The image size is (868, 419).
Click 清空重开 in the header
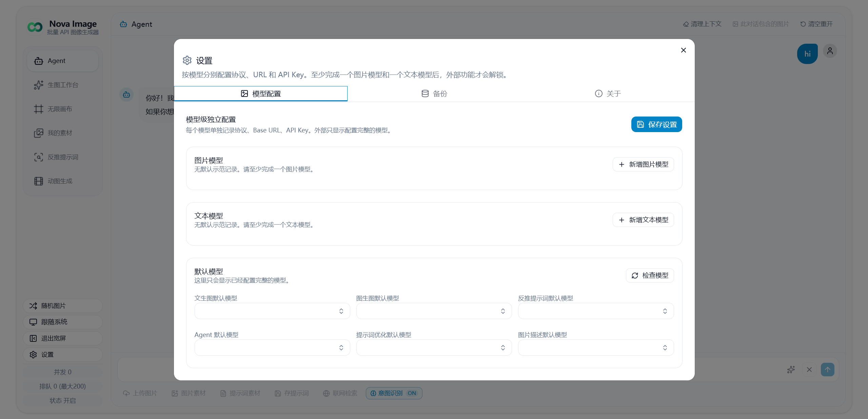click(x=816, y=24)
